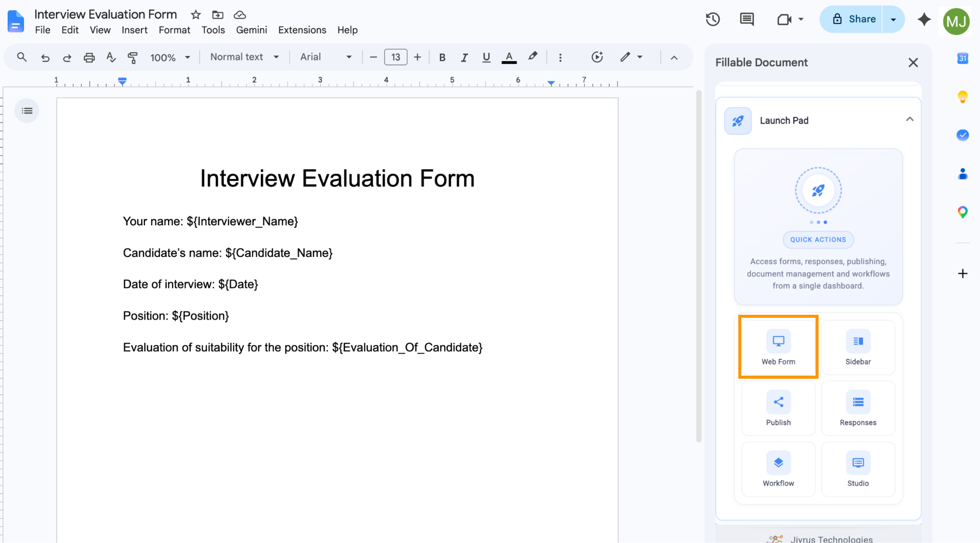Open the Sidebar quick action
This screenshot has width=980, height=543.
[858, 347]
